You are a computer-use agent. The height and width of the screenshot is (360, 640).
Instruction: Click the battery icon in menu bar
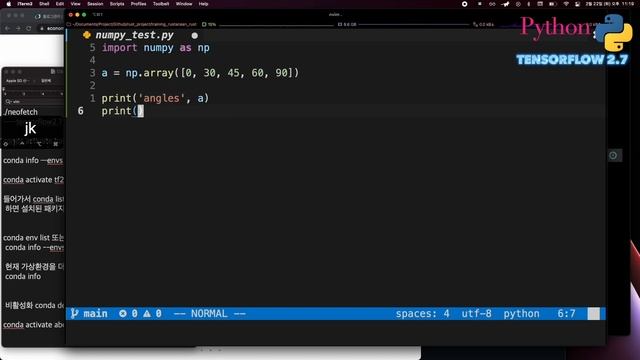tap(552, 4)
